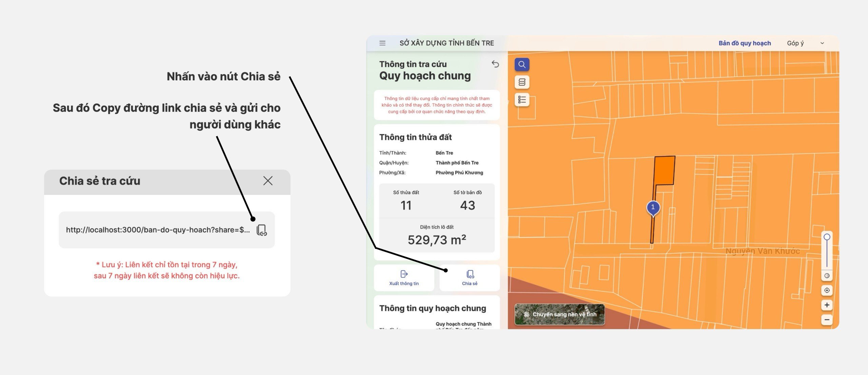Click the hamburger menu beside Sở Xây Dựng
The width and height of the screenshot is (868, 375).
pos(382,43)
